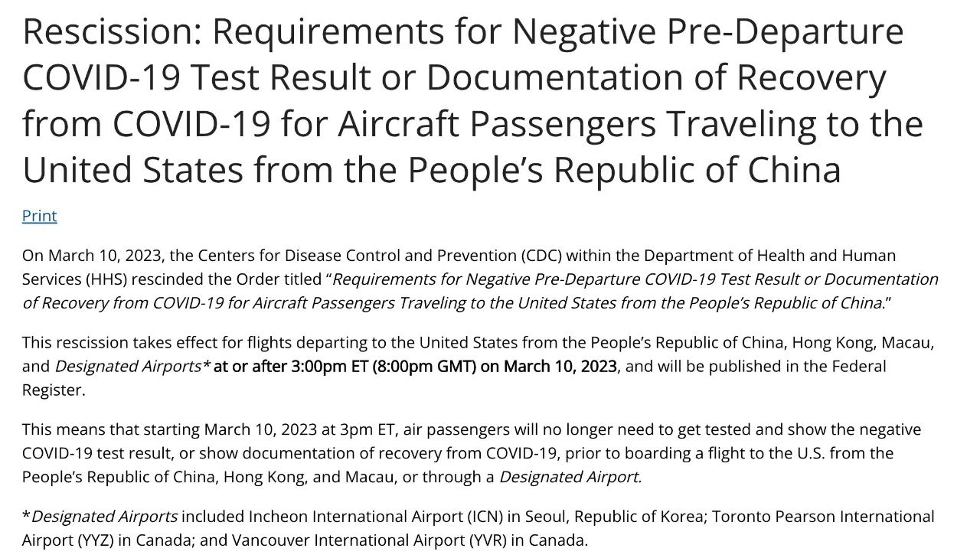The image size is (980, 558).
Task: Click the footnote's italic "*Designated Airports" text
Action: pyautogui.click(x=100, y=517)
